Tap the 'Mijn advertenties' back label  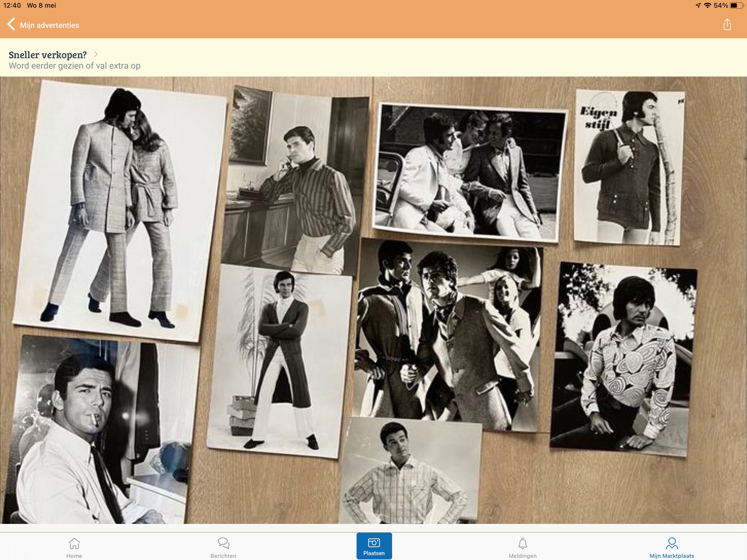point(49,25)
